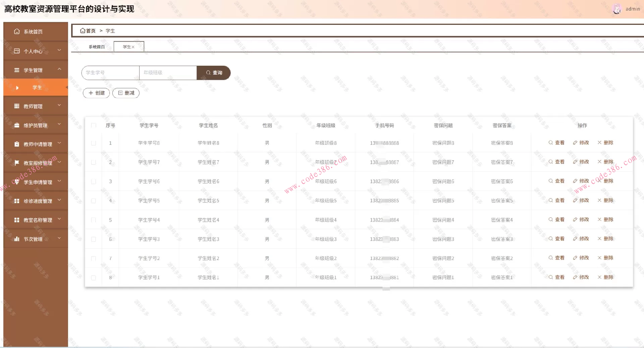Focus the 年级班级 search field
This screenshot has width=644, height=348.
168,73
